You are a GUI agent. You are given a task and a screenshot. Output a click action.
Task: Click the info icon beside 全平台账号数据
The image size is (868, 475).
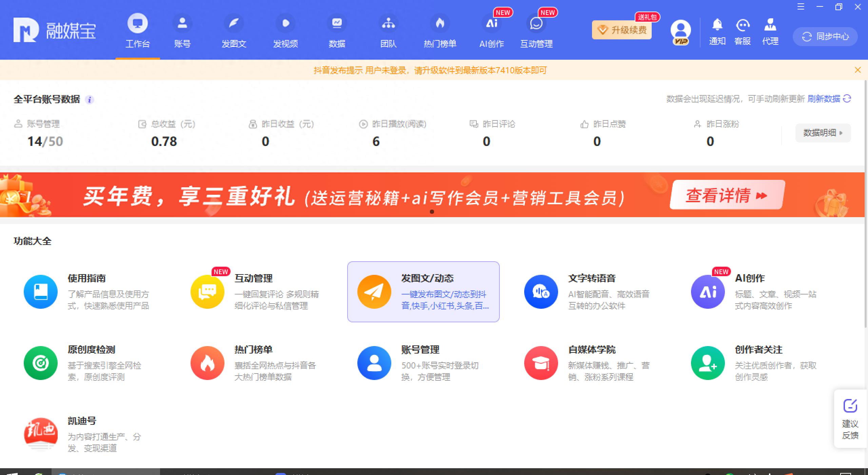[x=90, y=100]
